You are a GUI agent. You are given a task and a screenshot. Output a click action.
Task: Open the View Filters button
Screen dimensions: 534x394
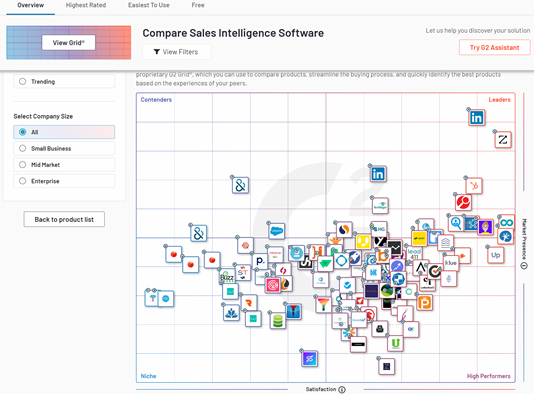click(x=176, y=52)
